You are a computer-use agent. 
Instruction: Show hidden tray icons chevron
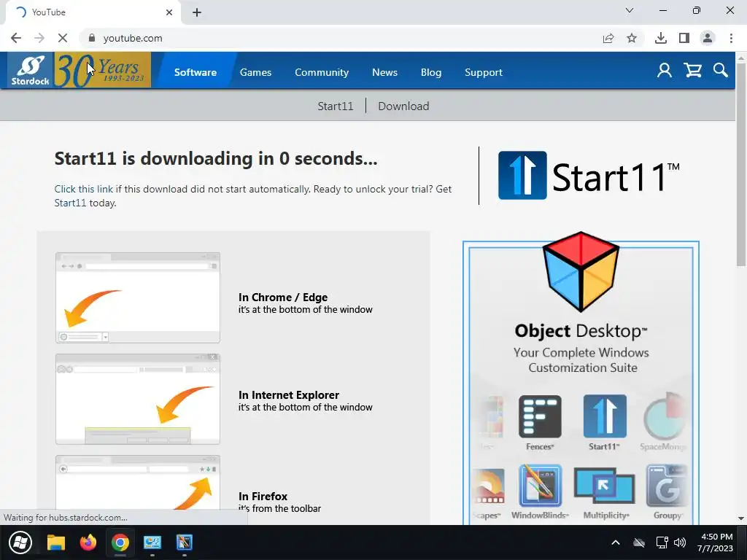tap(616, 542)
